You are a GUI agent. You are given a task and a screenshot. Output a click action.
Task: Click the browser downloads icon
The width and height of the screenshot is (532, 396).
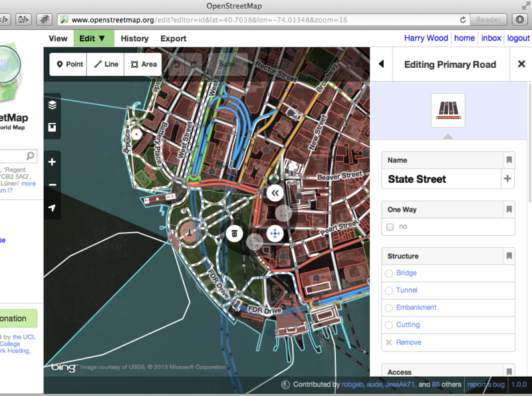pos(520,20)
